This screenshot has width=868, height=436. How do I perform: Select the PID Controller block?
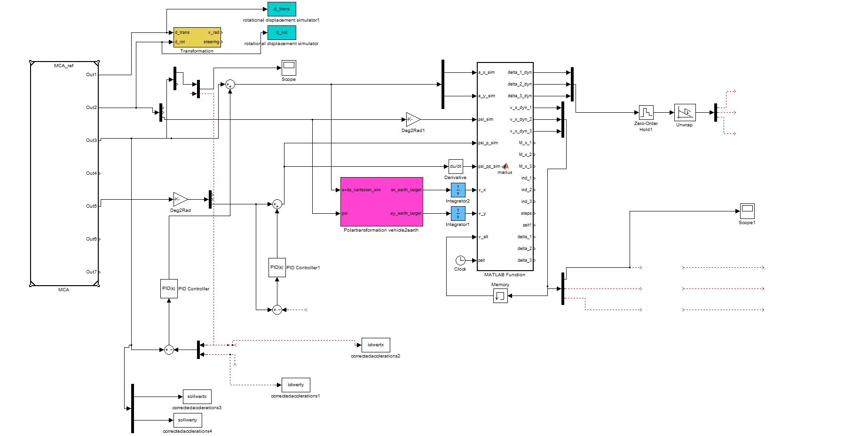[169, 288]
